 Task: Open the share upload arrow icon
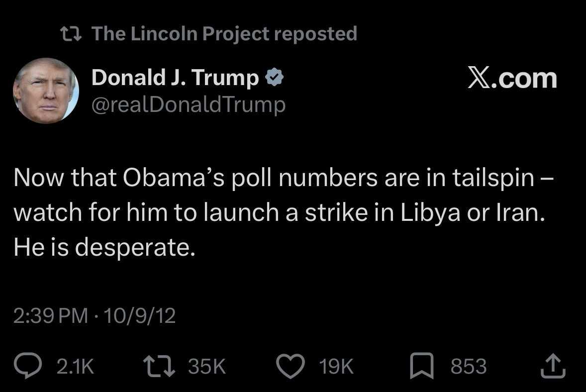[554, 367]
